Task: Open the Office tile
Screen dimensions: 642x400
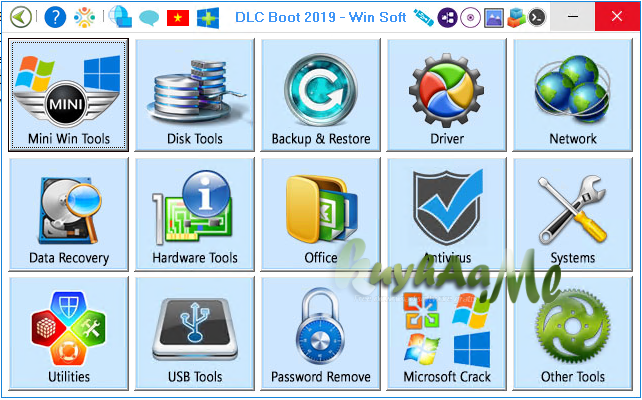Action: pyautogui.click(x=321, y=215)
